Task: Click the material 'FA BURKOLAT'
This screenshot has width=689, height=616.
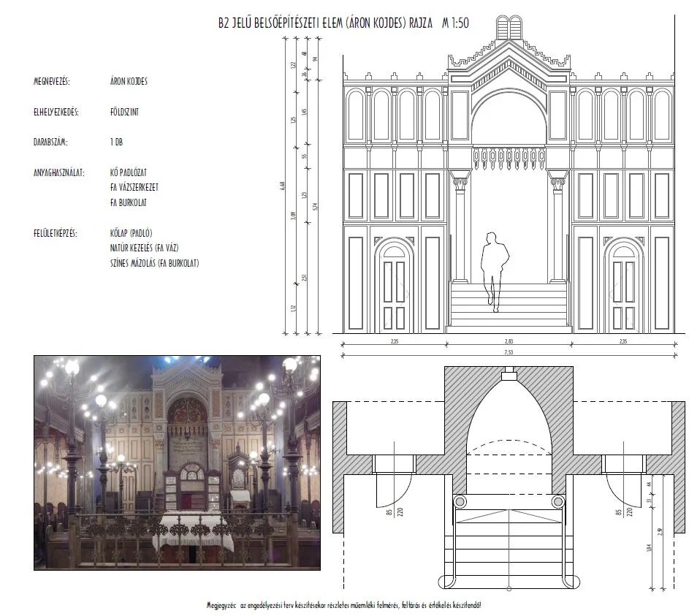Action: point(129,202)
